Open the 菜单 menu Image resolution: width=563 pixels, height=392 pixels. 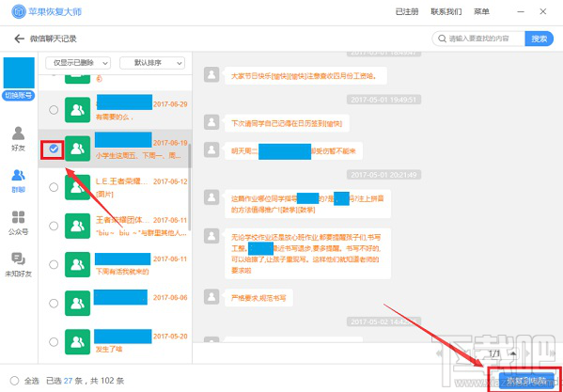coord(481,12)
